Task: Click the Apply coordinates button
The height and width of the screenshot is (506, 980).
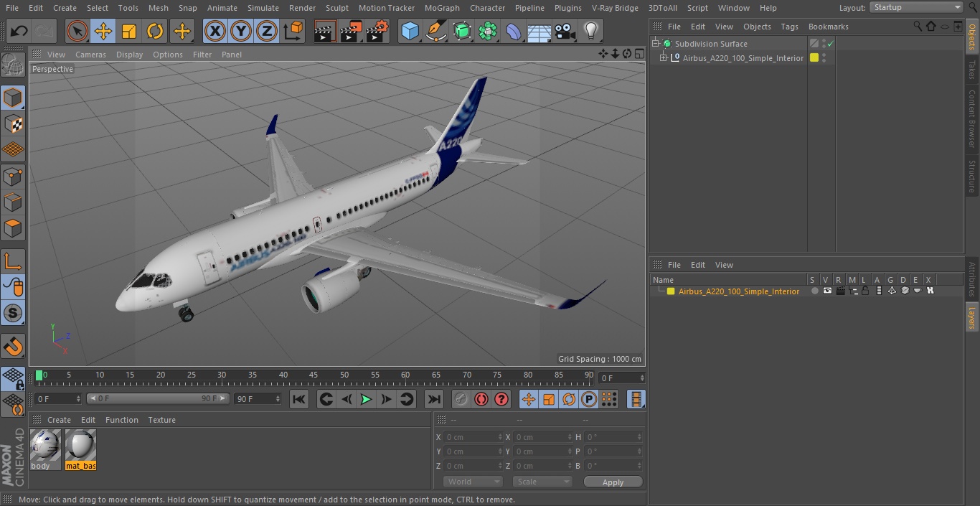Action: pos(613,482)
